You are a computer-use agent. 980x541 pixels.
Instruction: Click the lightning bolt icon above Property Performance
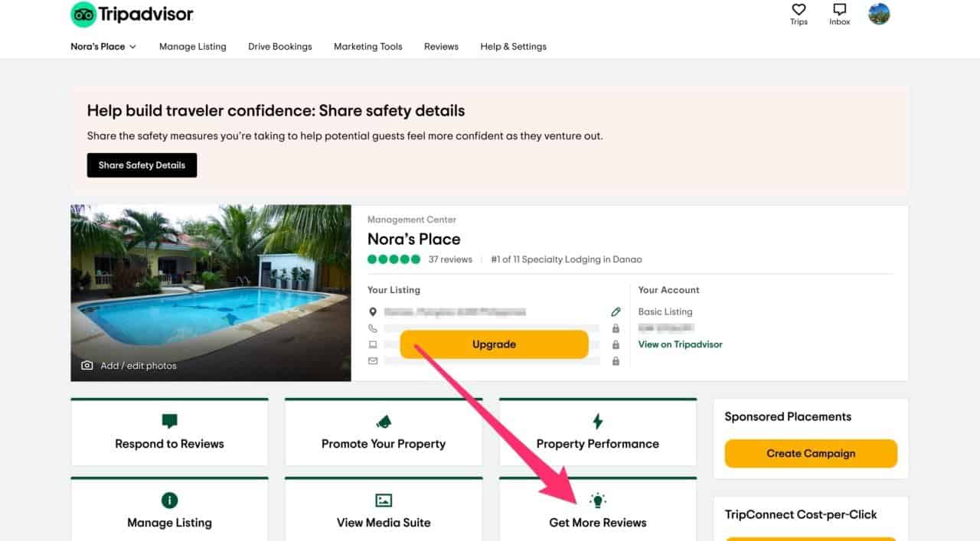(x=598, y=421)
